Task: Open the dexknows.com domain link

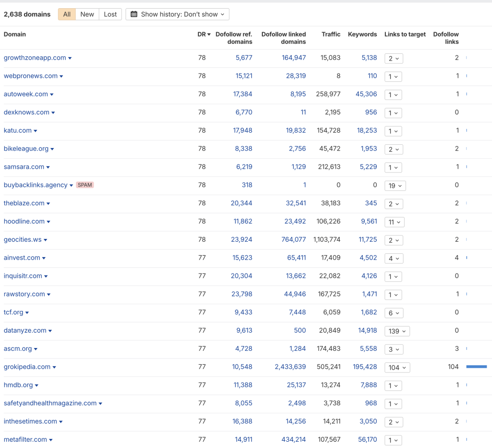Action: [x=27, y=112]
